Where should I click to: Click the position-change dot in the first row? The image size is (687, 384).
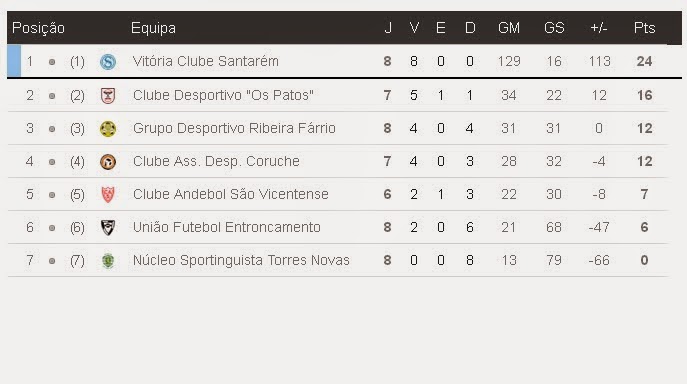(x=52, y=62)
